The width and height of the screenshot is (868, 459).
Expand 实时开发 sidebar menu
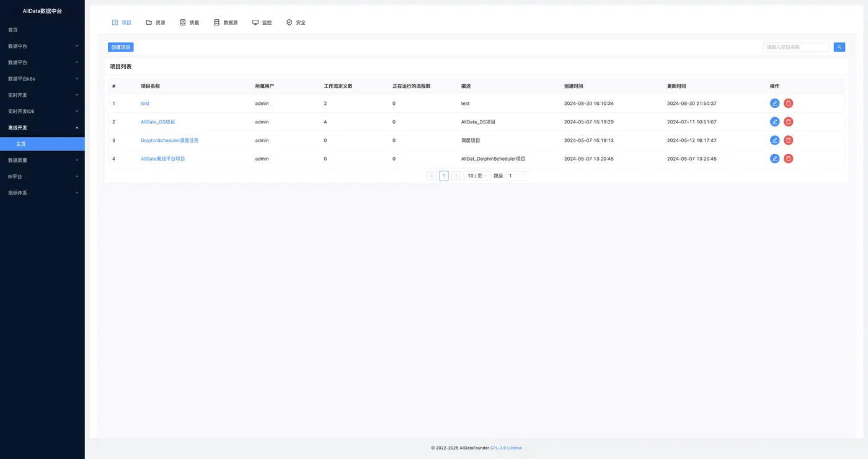tap(42, 95)
